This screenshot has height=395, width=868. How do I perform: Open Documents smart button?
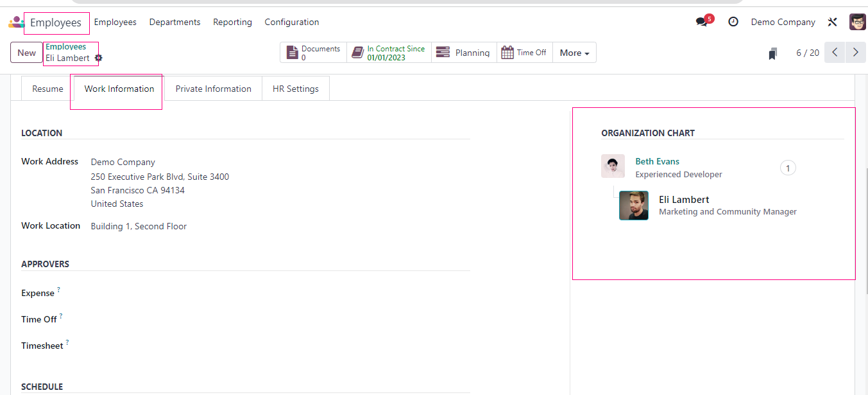tap(314, 53)
